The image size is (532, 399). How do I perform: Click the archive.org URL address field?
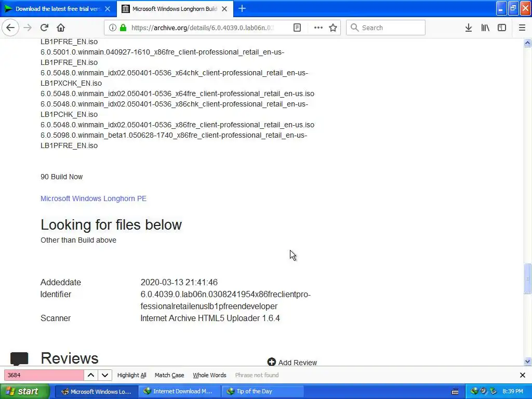[x=203, y=28]
